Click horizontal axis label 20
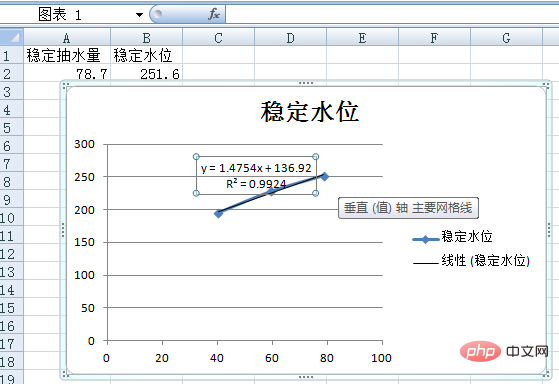 162,358
